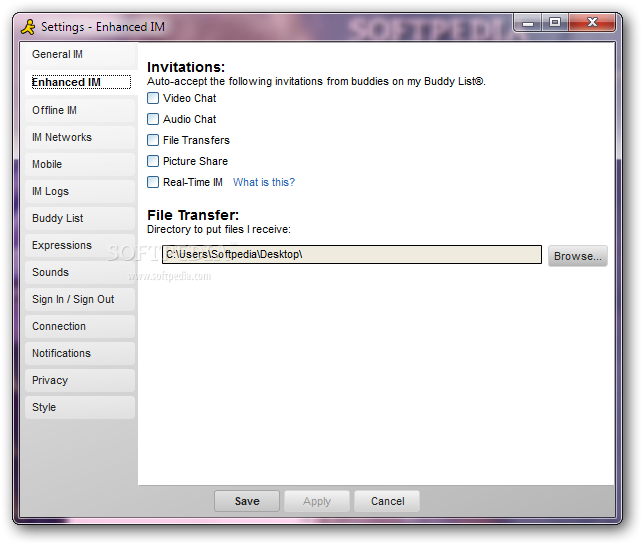Cancel the settings dialog
This screenshot has height=545, width=643.
coord(387,501)
